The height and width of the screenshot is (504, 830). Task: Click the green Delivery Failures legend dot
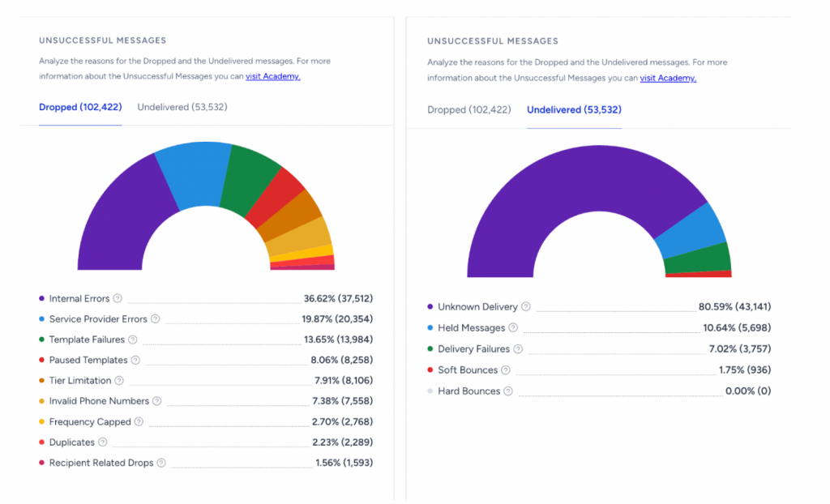pos(430,349)
